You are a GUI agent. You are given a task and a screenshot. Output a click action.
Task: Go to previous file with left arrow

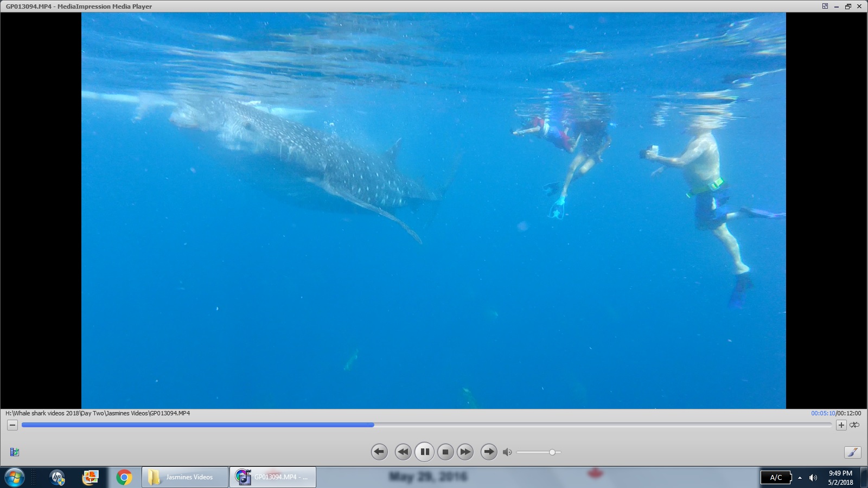[379, 452]
